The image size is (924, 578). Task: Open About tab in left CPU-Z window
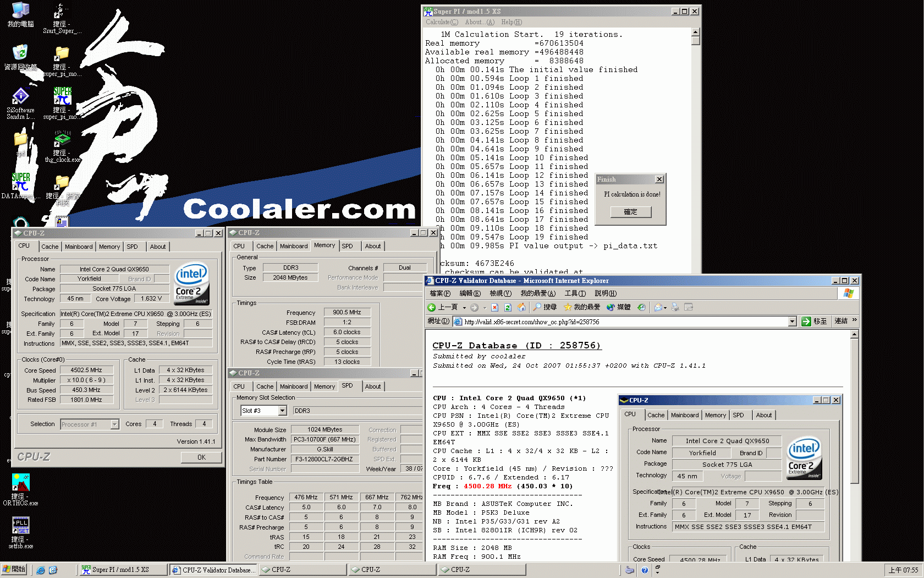(x=158, y=247)
